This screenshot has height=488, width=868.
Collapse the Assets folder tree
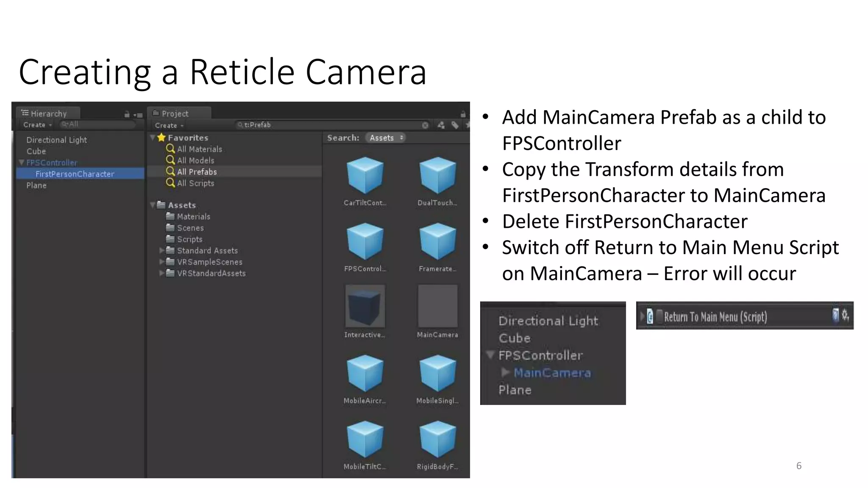[x=153, y=205]
